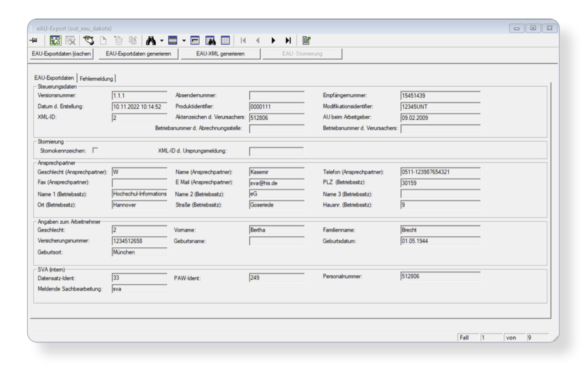Click the Datum d. Erstellung field
The image size is (588, 369).
point(139,107)
